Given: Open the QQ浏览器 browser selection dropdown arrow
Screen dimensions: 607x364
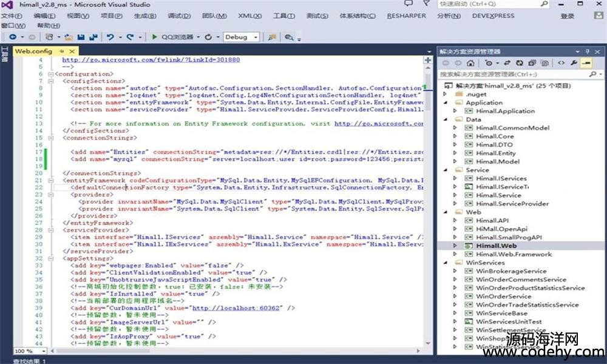Looking at the screenshot, I should [198, 37].
